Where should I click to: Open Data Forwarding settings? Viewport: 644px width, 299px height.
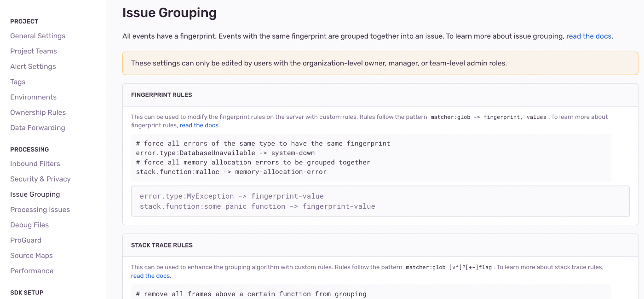(38, 128)
